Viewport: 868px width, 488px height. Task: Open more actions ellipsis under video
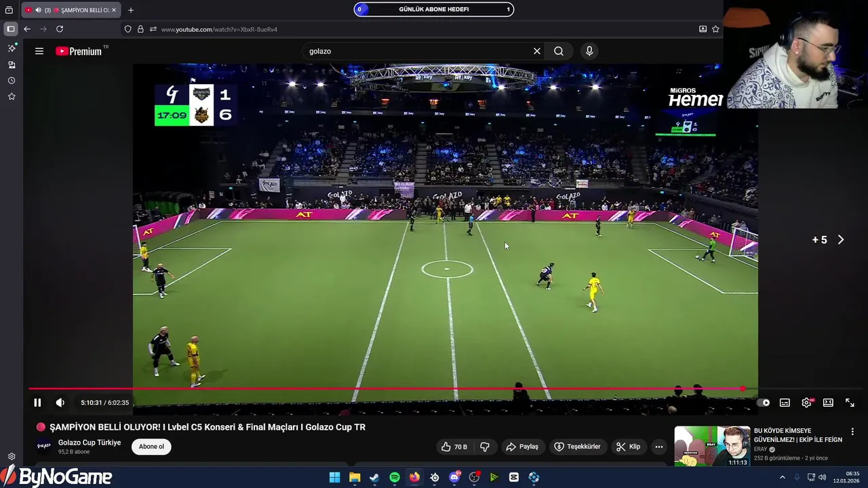pyautogui.click(x=658, y=447)
